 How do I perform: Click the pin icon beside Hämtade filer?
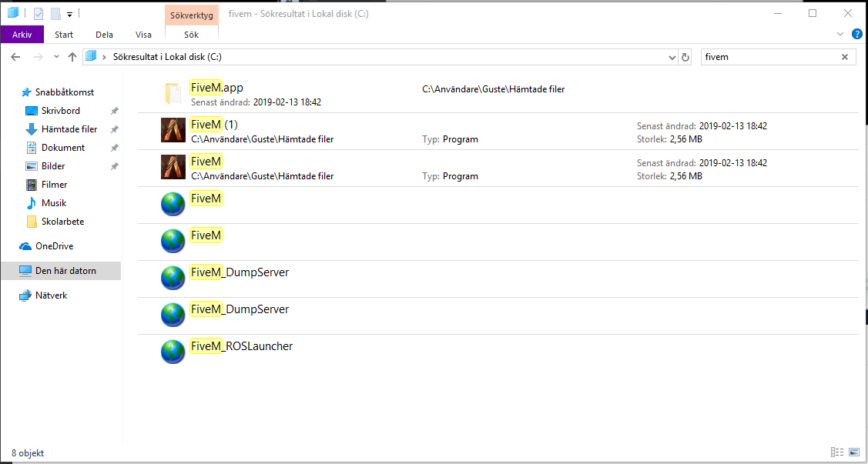114,129
